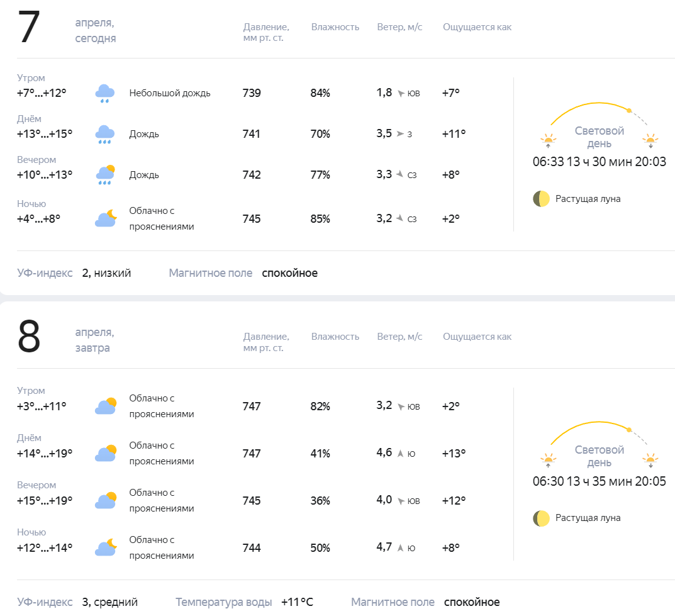Screen dimensions: 675x616
Task: Click the large date number 7
Action: coord(30,26)
